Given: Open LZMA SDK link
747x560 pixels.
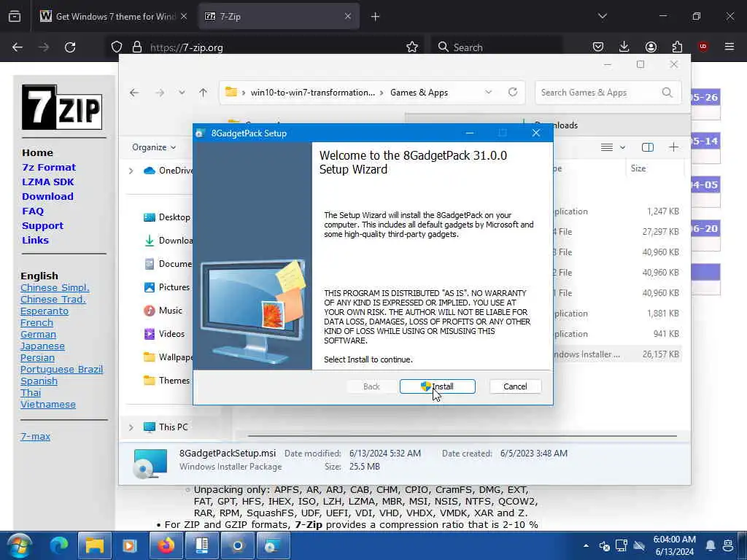Looking at the screenshot, I should click(47, 182).
